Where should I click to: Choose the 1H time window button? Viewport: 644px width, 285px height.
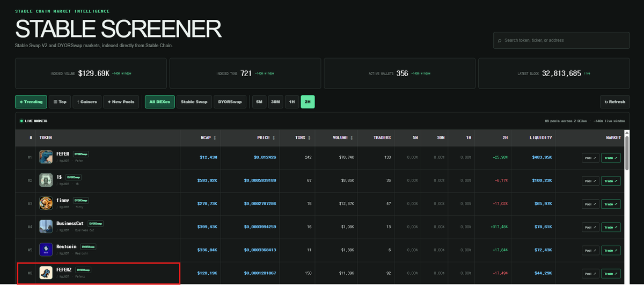pos(292,101)
